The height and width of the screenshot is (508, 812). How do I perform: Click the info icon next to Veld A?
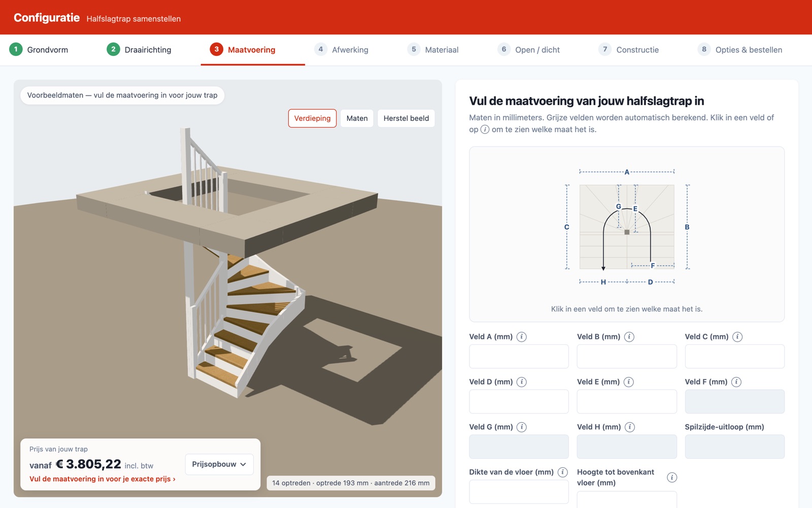click(x=521, y=337)
